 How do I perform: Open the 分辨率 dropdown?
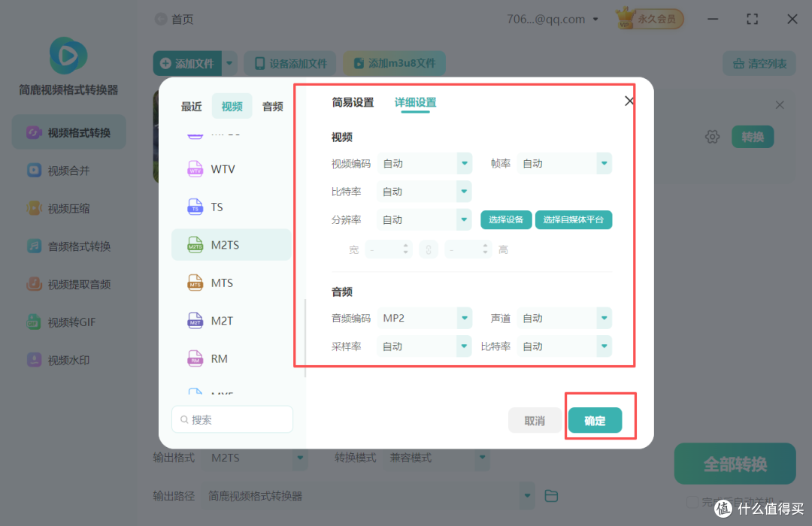coord(464,219)
